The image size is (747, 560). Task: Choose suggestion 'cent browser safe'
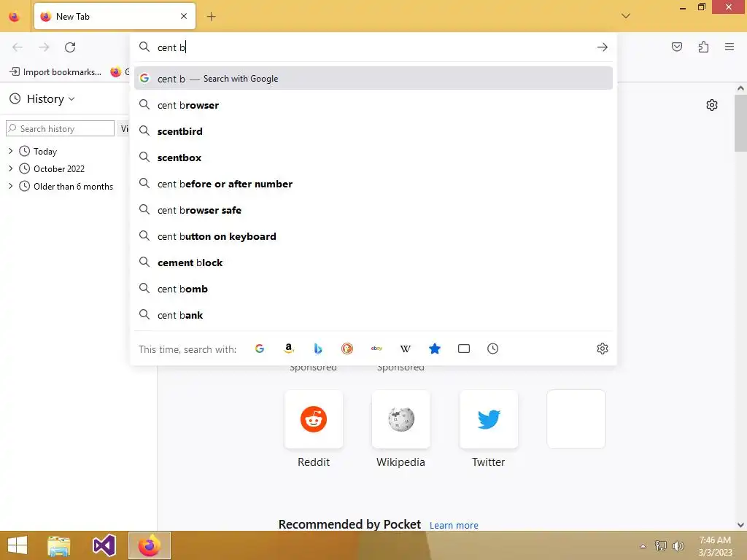[373, 210]
